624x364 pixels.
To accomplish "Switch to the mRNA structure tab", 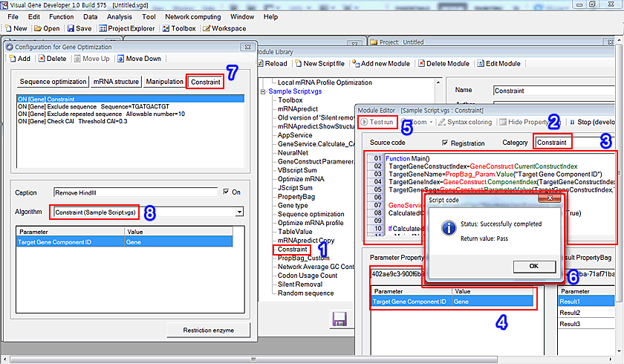I will 116,82.
